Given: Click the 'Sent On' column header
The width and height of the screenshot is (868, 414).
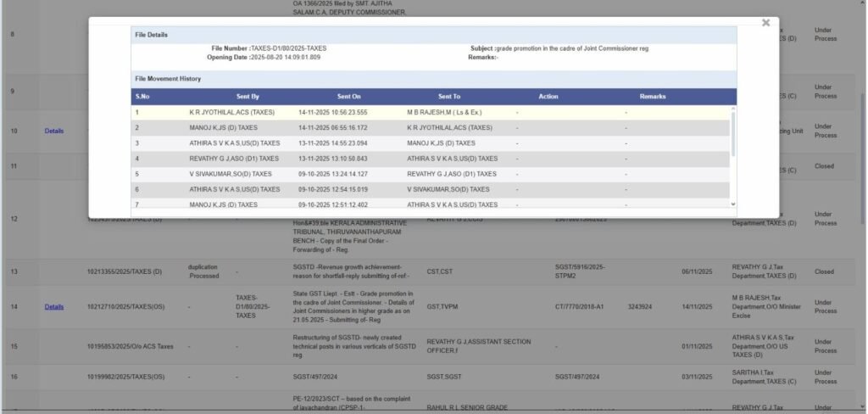Looking at the screenshot, I should coord(348,97).
